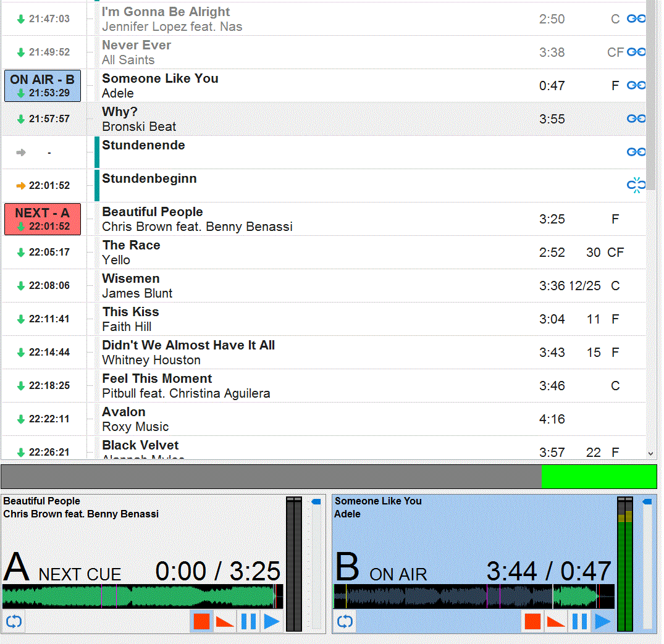This screenshot has height=644, width=664.
Task: Stop Player B playback
Action: [532, 621]
